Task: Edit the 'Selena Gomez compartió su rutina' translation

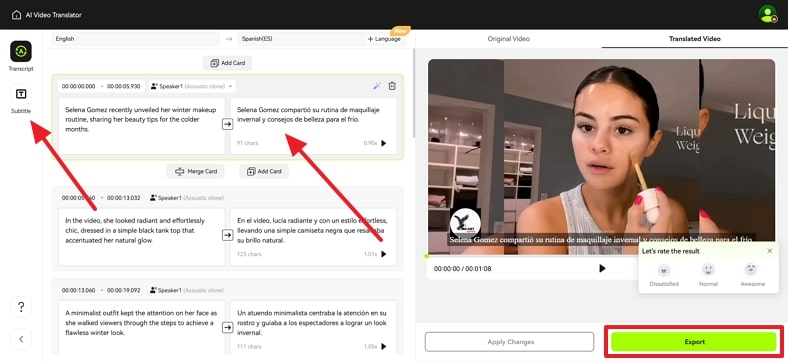Action: point(314,126)
